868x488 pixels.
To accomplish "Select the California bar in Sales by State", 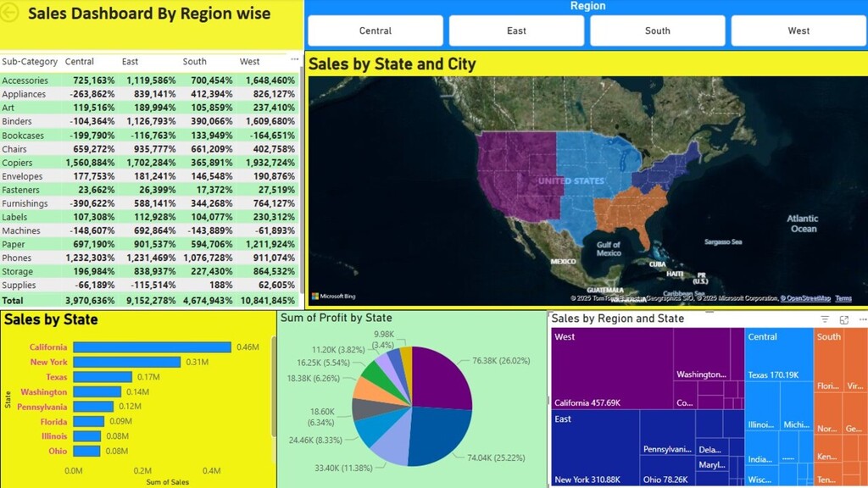I will click(152, 347).
